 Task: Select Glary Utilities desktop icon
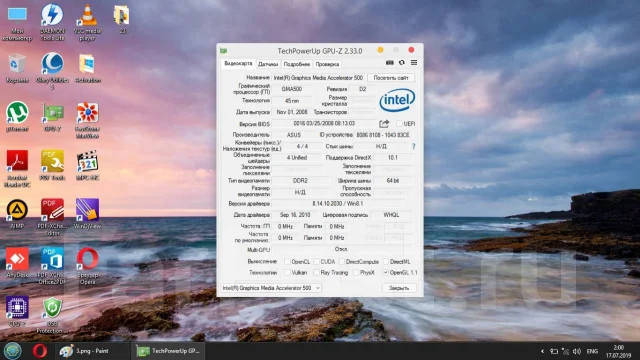pos(52,71)
